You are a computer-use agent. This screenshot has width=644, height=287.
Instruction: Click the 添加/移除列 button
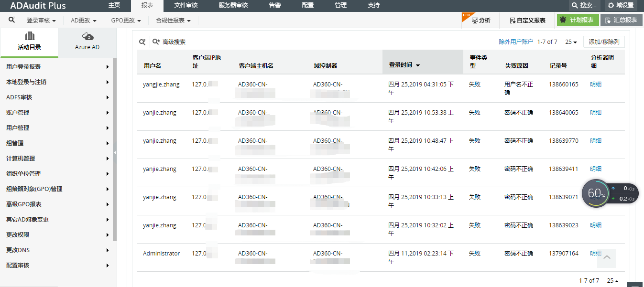pos(604,42)
